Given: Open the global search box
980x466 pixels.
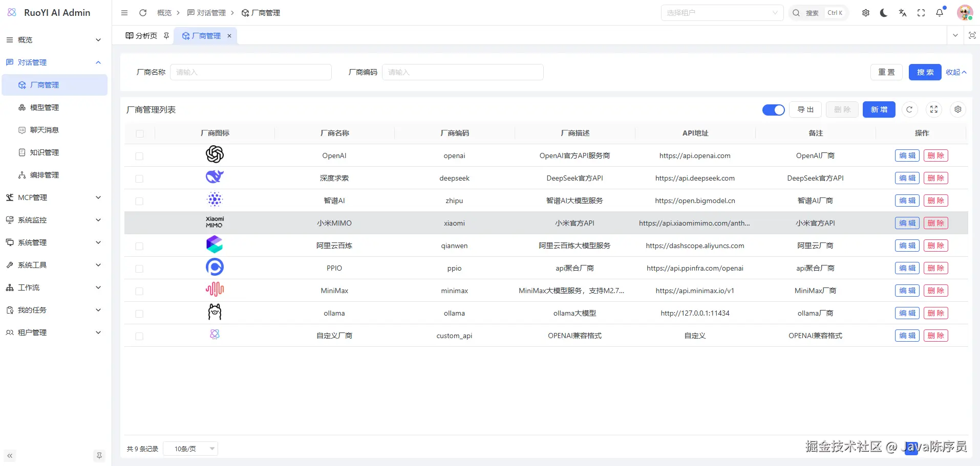Looking at the screenshot, I should coord(818,13).
